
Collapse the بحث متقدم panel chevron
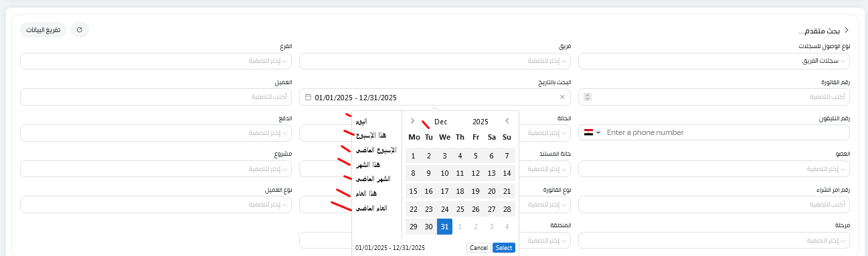coord(846,31)
